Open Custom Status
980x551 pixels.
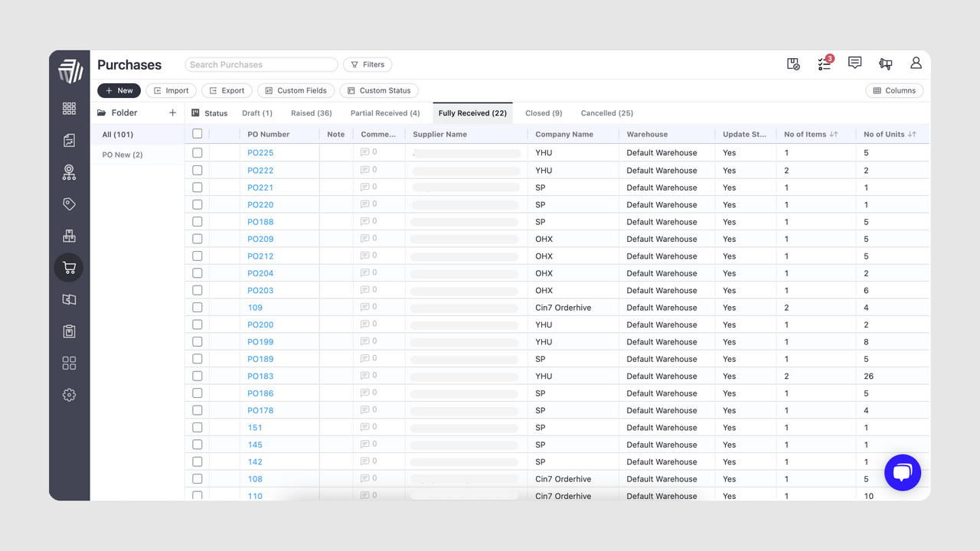(x=378, y=90)
